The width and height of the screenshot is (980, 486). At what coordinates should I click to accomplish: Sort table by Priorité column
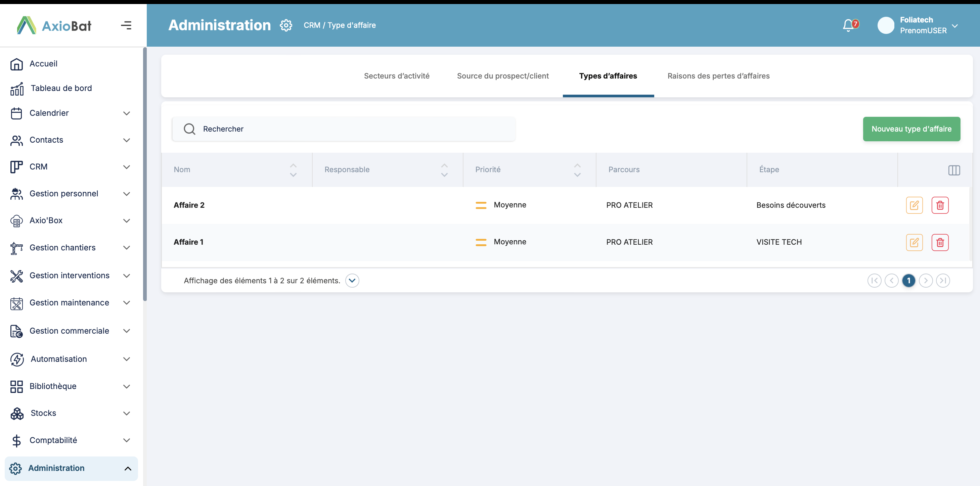click(x=577, y=170)
